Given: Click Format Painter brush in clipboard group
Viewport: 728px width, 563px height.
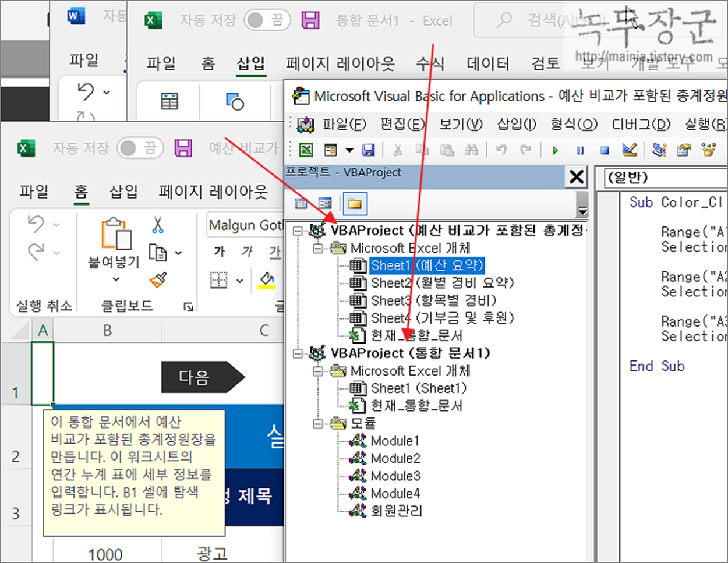Looking at the screenshot, I should 158,280.
